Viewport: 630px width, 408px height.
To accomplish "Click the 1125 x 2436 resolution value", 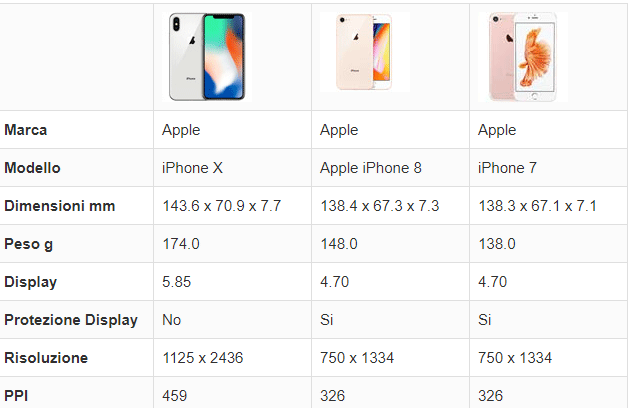I will click(x=203, y=358).
